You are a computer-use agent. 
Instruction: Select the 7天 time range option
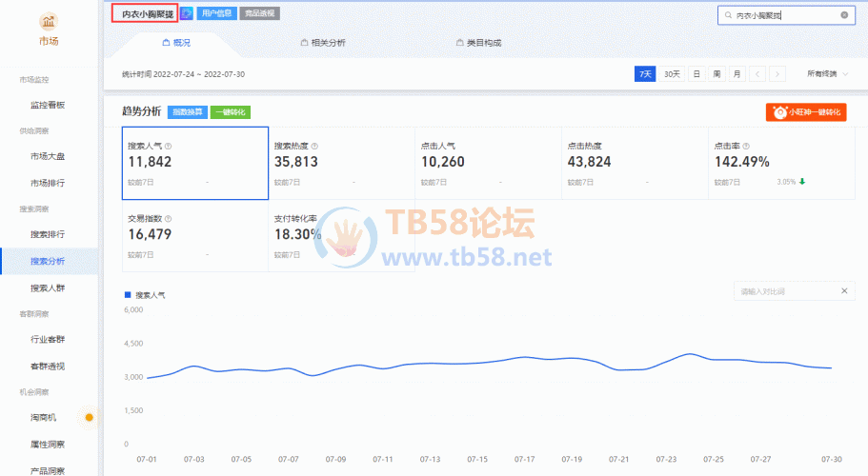(x=645, y=73)
